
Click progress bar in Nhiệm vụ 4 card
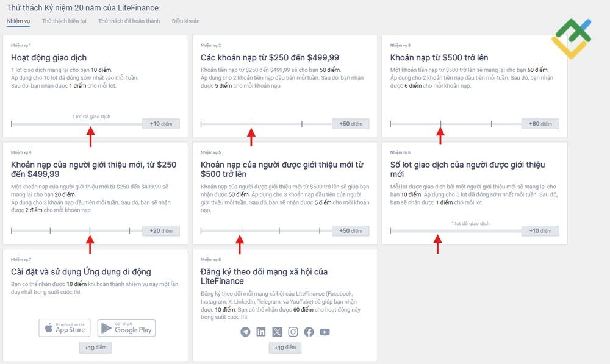click(77, 230)
